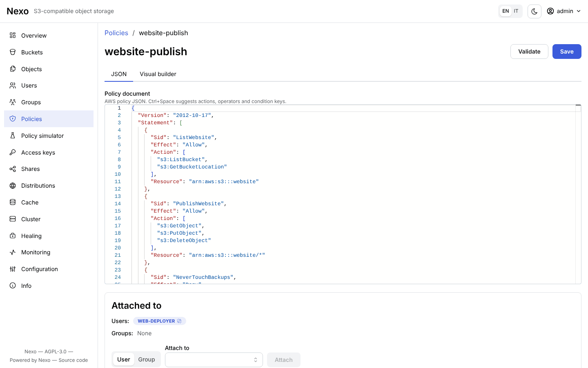The image size is (588, 368).
Task: Click the Policy simulator flask icon
Action: click(x=13, y=136)
